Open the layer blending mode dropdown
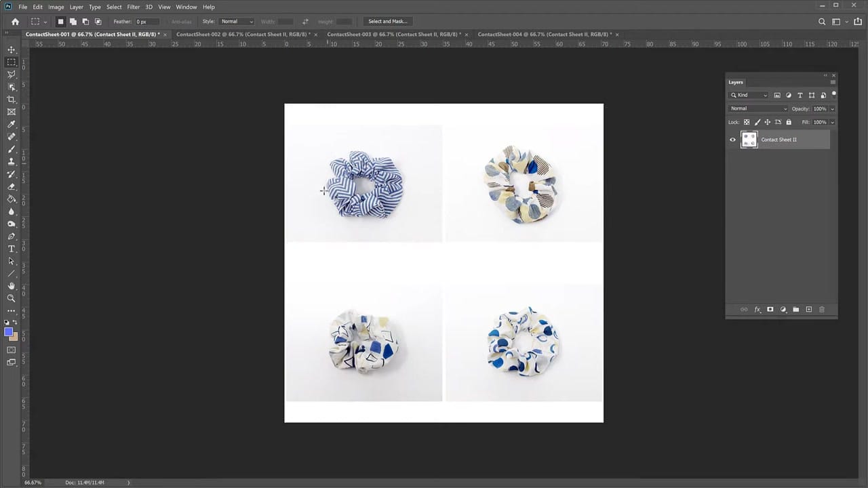This screenshot has width=868, height=488. click(756, 108)
